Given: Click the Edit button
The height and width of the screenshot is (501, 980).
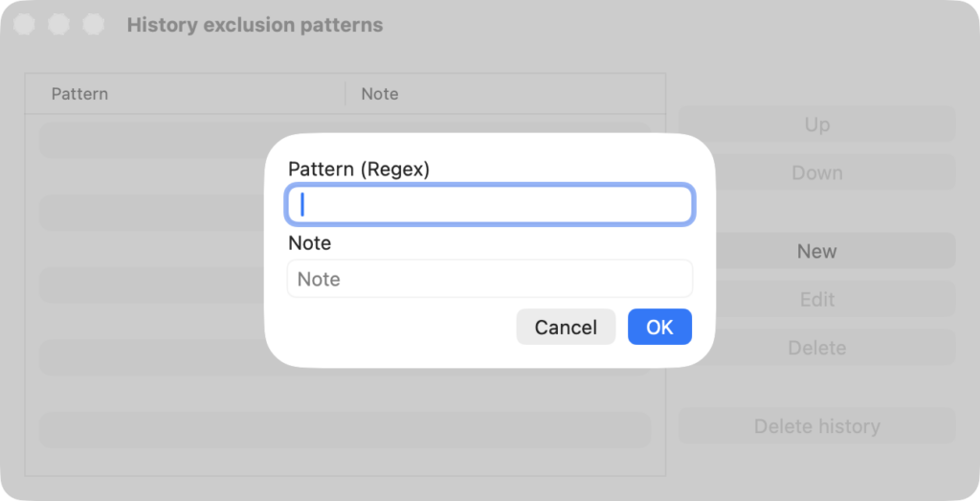Looking at the screenshot, I should [817, 299].
